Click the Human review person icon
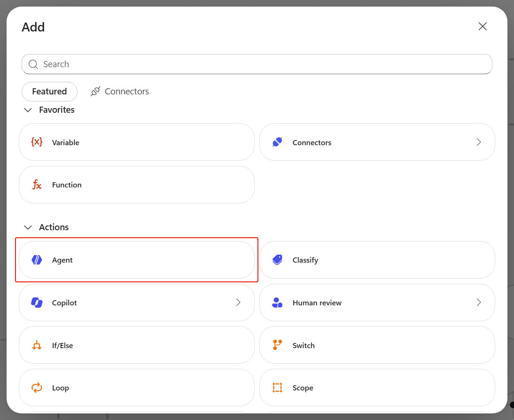514x420 pixels. pyautogui.click(x=277, y=302)
